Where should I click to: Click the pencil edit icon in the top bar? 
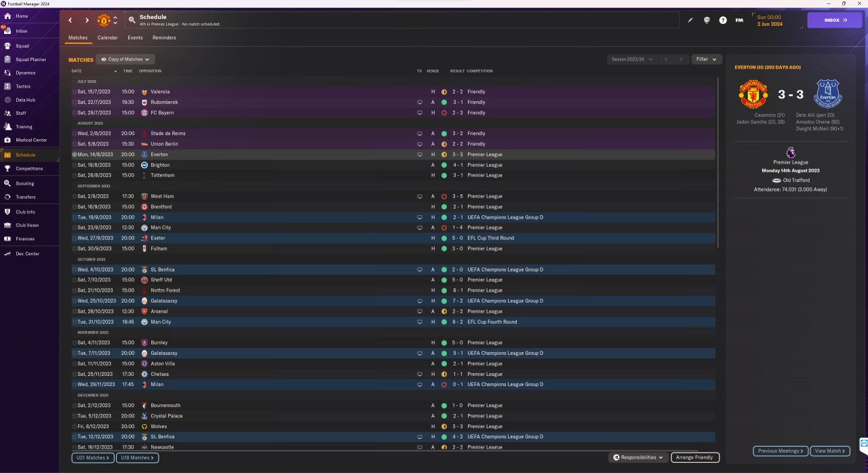(690, 20)
